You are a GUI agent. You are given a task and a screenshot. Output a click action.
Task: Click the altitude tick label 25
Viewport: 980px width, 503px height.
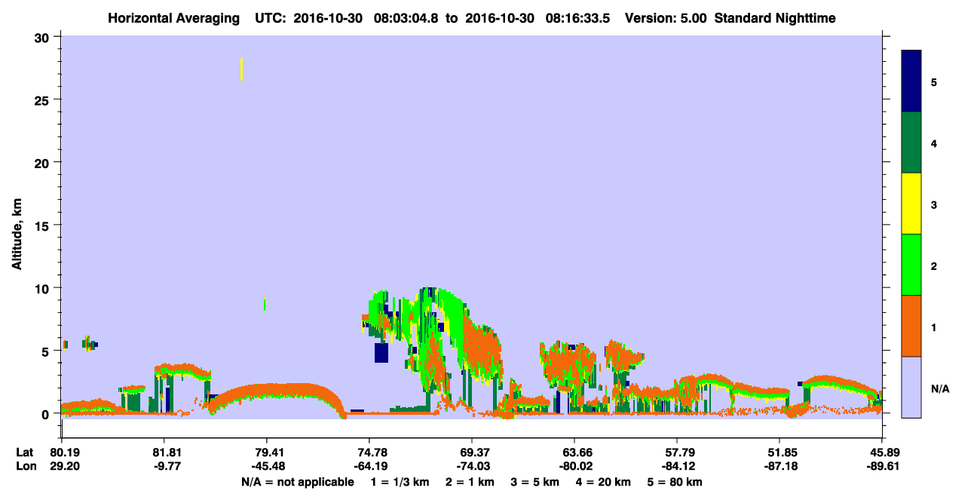[x=44, y=100]
